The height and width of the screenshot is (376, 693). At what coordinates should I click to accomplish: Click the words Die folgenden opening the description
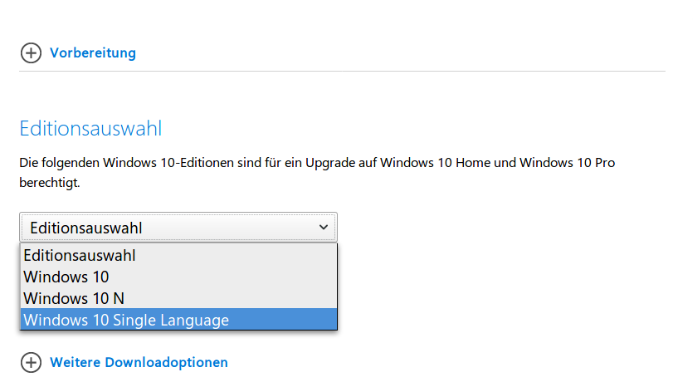(59, 163)
